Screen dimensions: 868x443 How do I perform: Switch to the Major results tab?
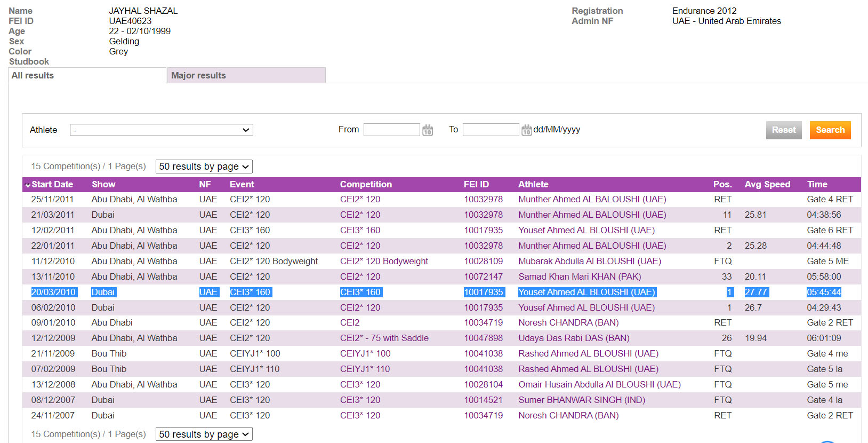[x=246, y=75]
